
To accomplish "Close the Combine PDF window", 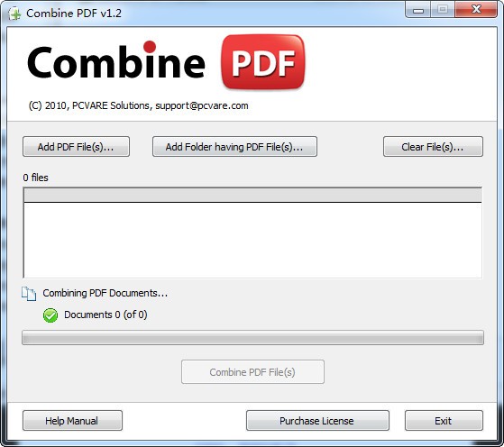I will pos(476,9).
